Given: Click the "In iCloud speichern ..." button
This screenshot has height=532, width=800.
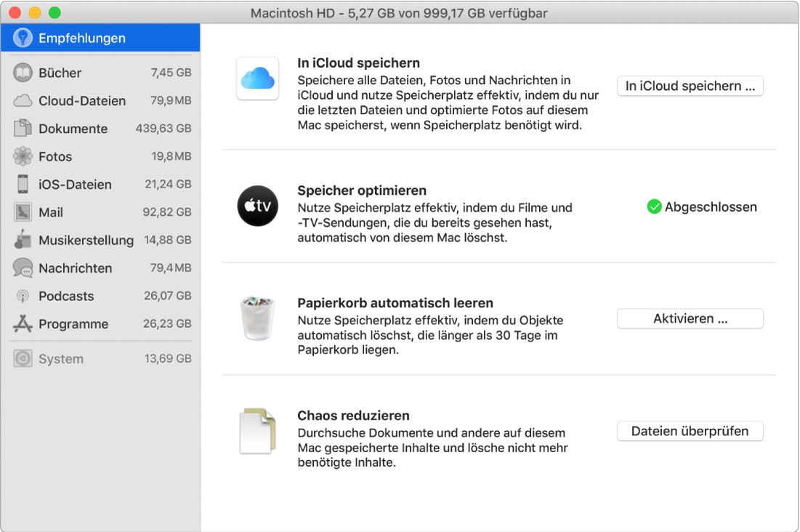Looking at the screenshot, I should [689, 86].
